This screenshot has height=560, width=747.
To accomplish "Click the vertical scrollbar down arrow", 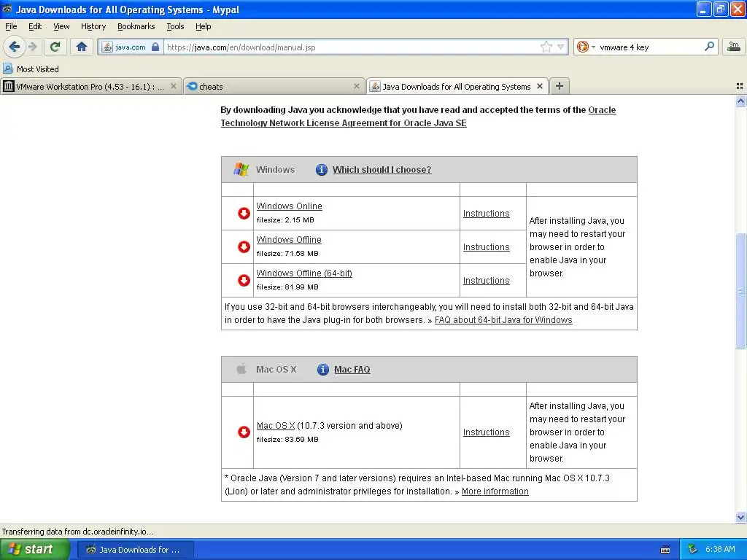I will 740,517.
